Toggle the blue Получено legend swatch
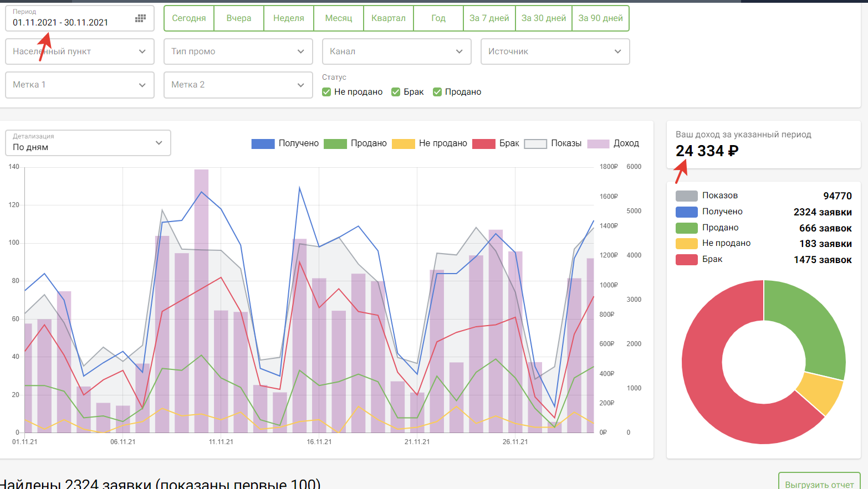Screen dimensions: 868x489 pos(263,144)
